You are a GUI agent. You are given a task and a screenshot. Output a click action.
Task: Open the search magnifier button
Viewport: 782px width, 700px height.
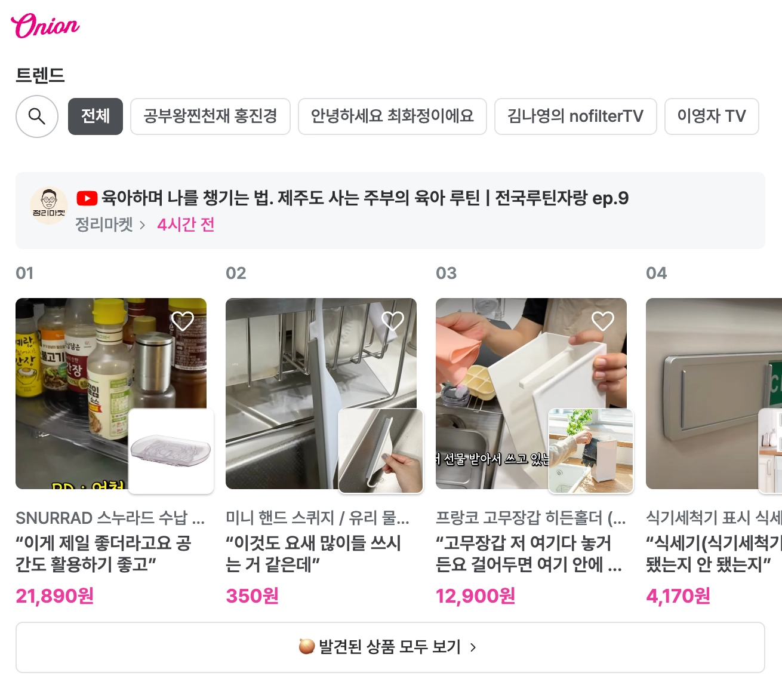coord(37,116)
